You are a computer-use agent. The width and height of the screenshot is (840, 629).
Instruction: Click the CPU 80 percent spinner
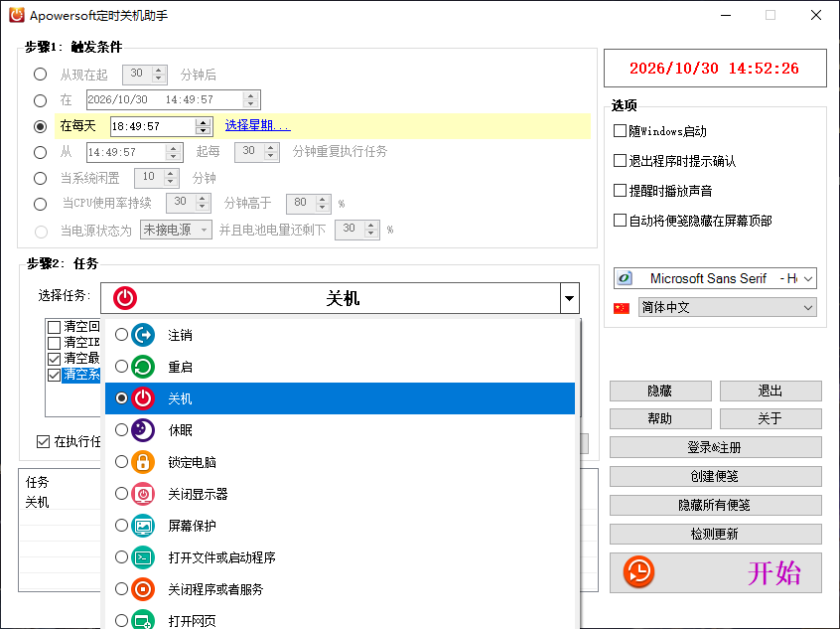coord(323,204)
